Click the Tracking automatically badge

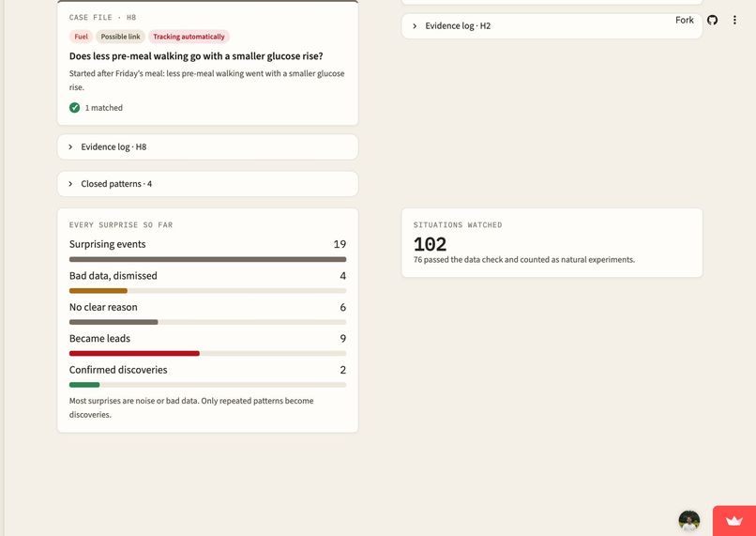pyautogui.click(x=189, y=37)
